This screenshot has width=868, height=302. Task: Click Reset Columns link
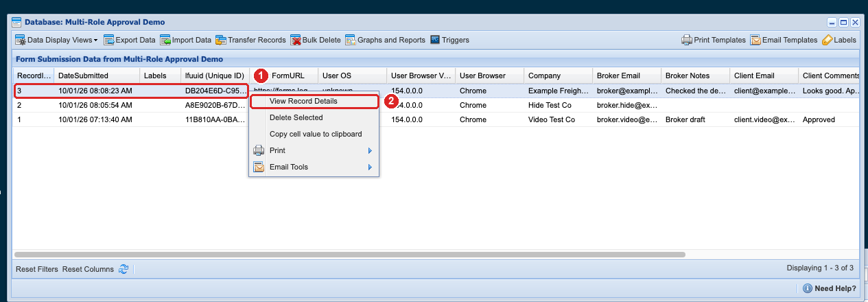point(88,269)
